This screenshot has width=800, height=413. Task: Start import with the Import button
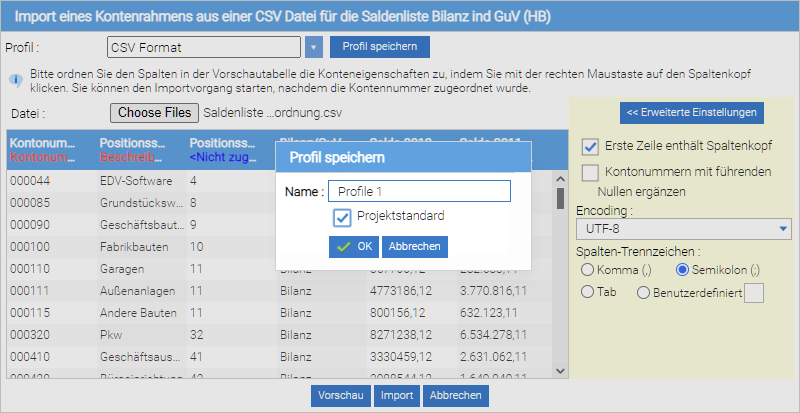pos(398,396)
